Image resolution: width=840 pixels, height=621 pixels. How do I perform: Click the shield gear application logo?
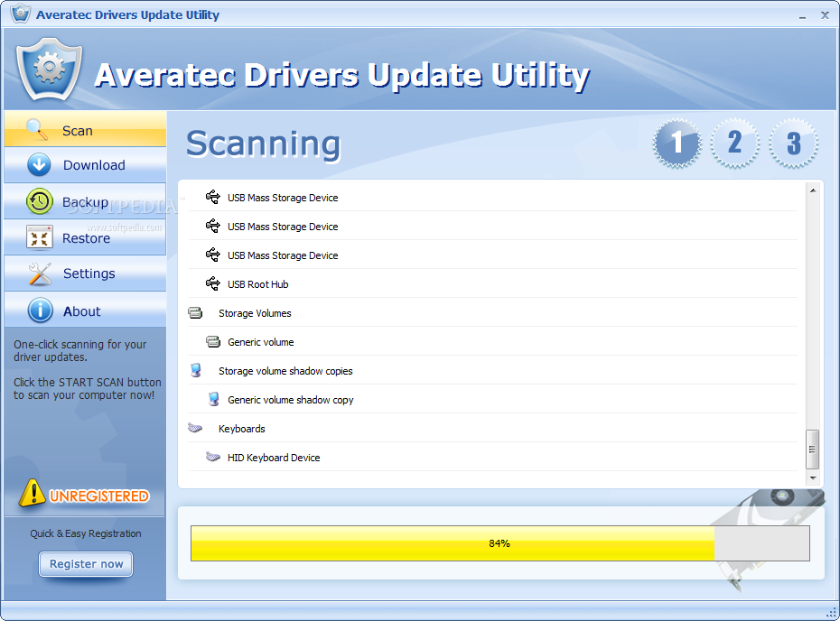[x=49, y=70]
